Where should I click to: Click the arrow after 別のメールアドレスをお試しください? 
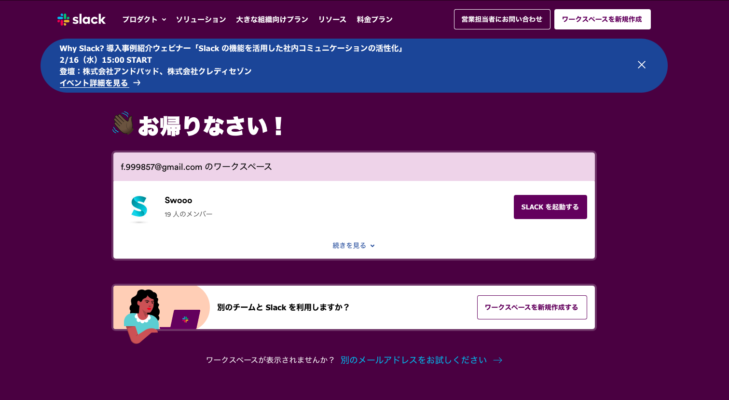tap(498, 360)
